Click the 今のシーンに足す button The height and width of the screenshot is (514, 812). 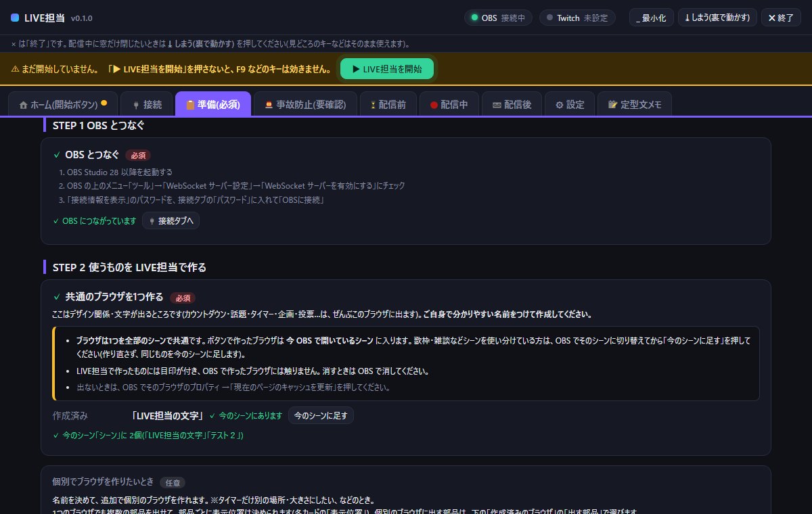click(321, 415)
